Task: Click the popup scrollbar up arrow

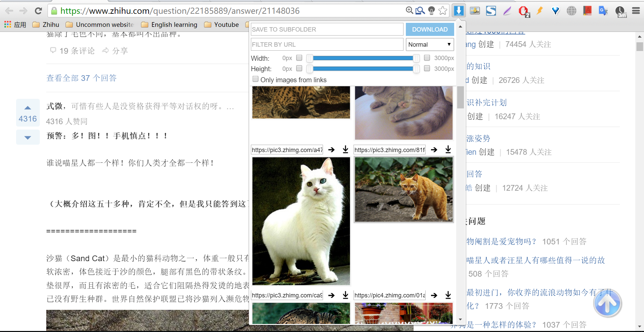Action: tap(460, 26)
